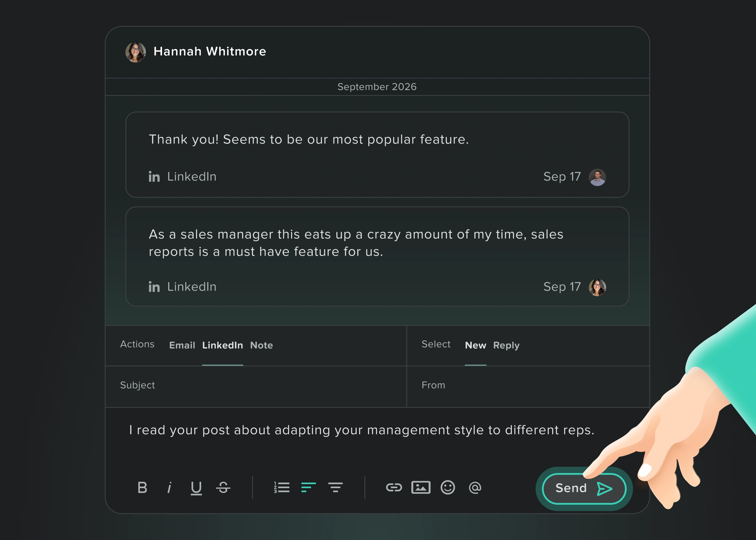
Task: Apply underline formatting
Action: tap(196, 488)
